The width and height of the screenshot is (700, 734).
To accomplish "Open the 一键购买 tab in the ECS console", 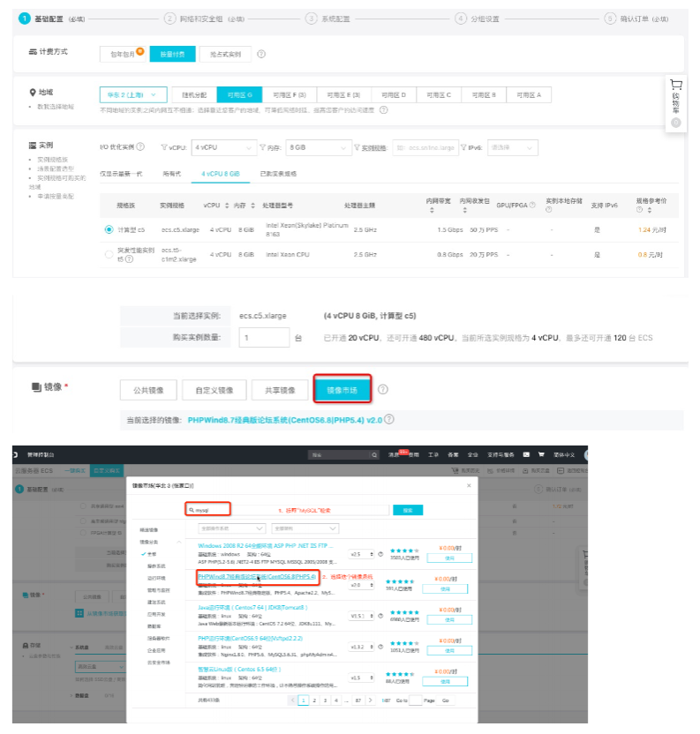I will pyautogui.click(x=75, y=470).
